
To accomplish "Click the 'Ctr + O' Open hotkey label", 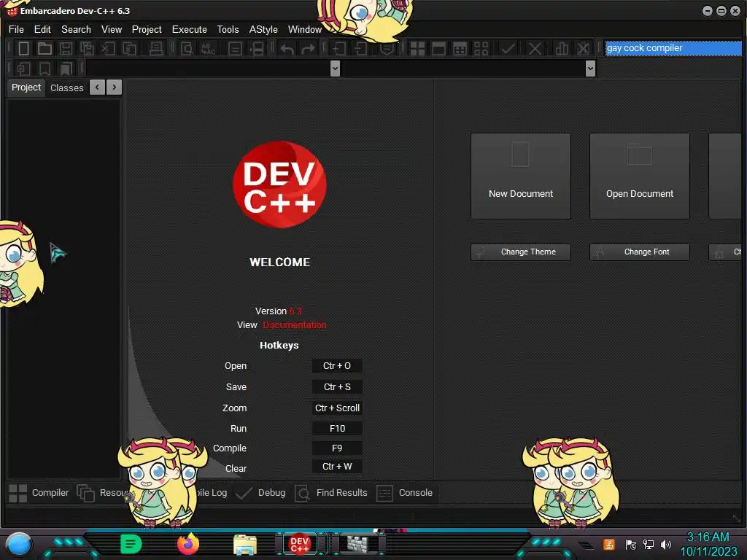I will [x=337, y=366].
